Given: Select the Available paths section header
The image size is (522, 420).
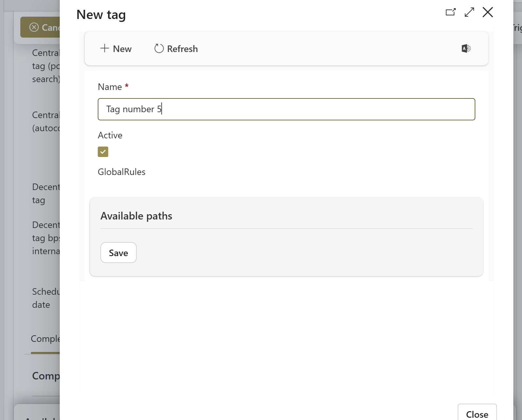Looking at the screenshot, I should coord(136,216).
